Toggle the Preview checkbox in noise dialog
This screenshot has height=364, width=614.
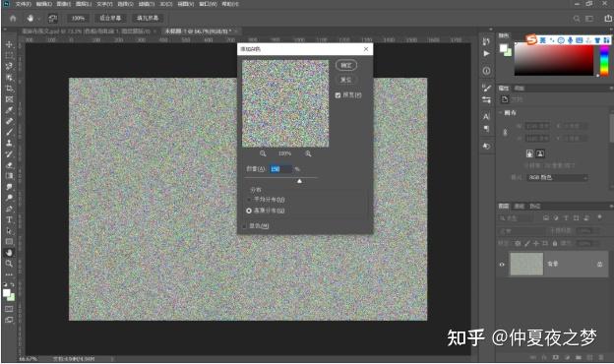pyautogui.click(x=338, y=95)
